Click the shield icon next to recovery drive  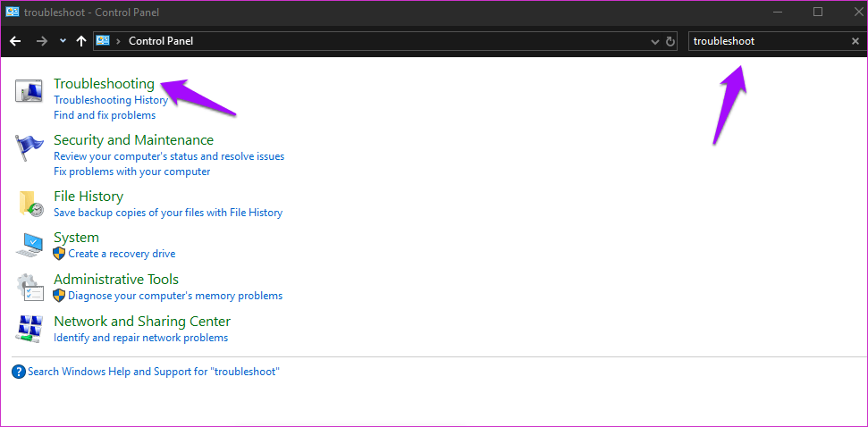click(x=59, y=254)
